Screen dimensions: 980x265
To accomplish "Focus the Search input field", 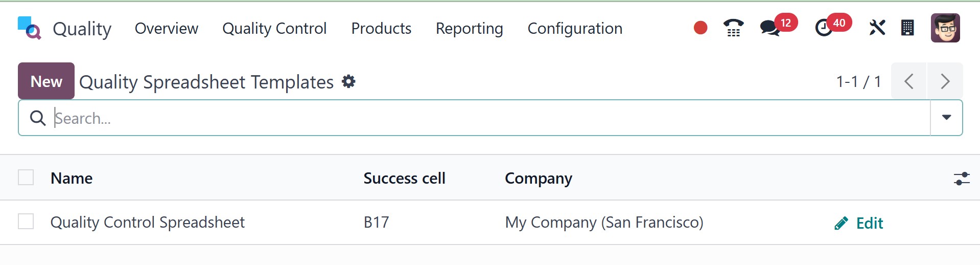I will (491, 118).
